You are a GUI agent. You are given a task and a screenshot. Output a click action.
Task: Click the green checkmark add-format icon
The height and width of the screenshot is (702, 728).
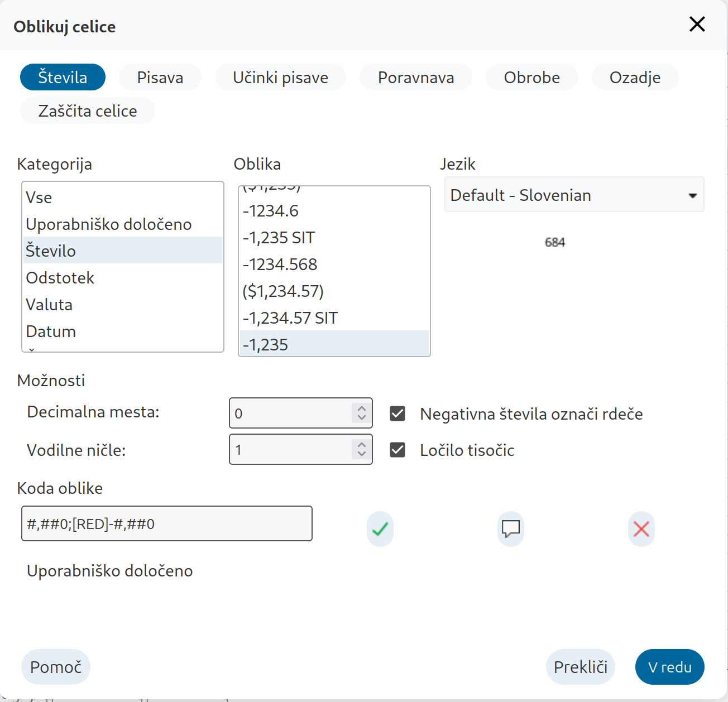(380, 528)
